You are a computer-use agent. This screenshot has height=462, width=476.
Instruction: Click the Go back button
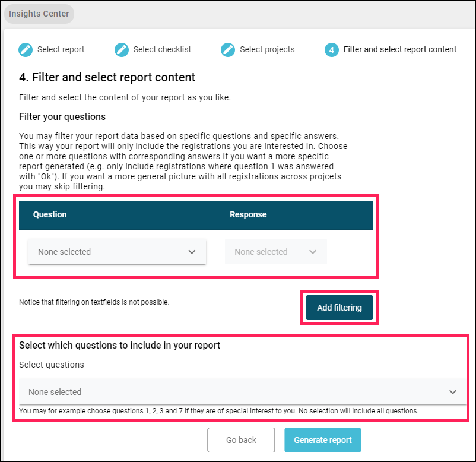241,440
